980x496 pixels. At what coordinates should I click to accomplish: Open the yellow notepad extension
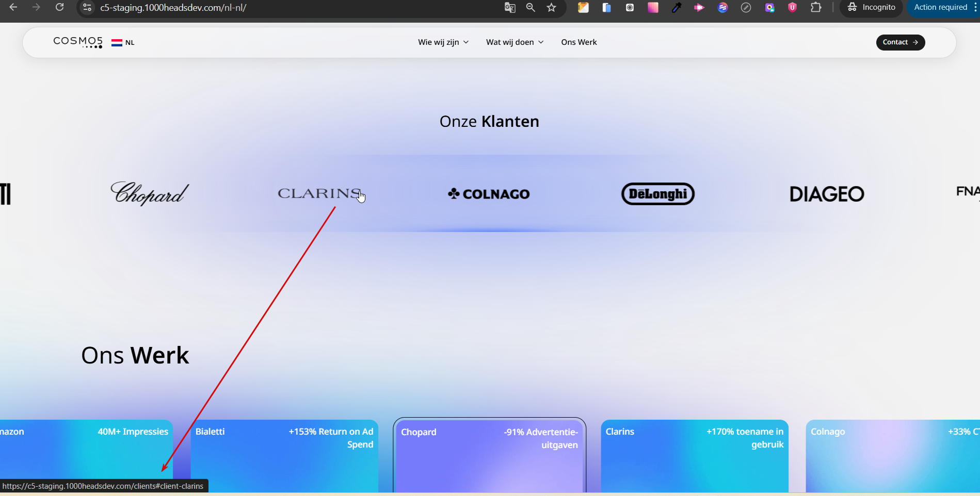coord(583,8)
